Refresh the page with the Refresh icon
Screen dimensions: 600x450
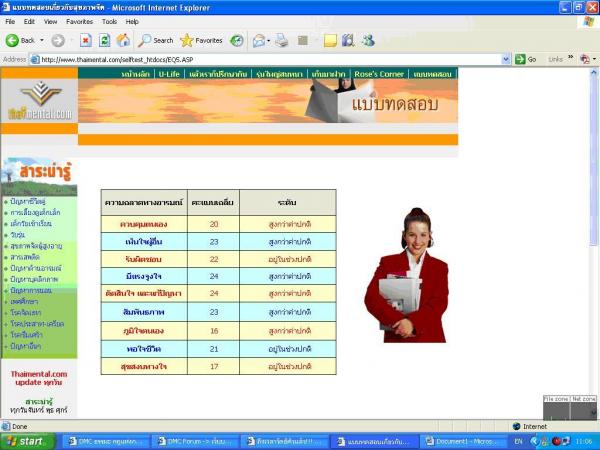point(105,40)
